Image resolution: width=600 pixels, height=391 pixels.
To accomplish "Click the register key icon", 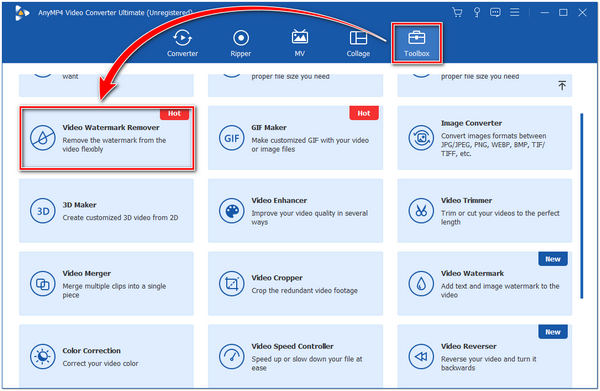I will point(477,13).
